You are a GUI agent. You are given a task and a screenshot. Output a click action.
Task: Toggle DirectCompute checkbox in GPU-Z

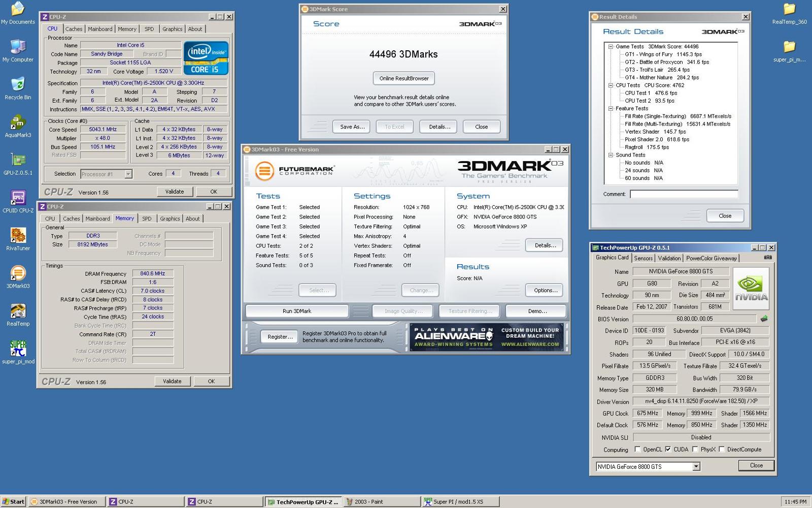[722, 449]
